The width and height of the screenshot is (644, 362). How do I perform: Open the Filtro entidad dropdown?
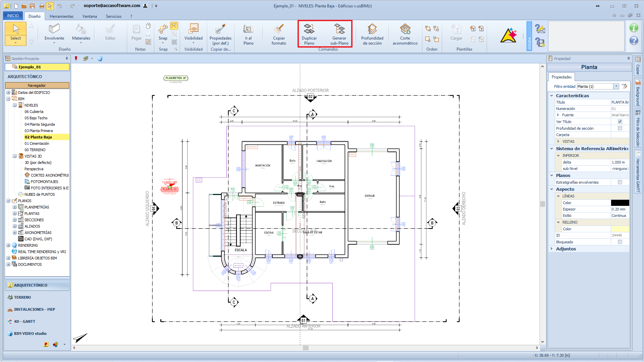tap(616, 86)
